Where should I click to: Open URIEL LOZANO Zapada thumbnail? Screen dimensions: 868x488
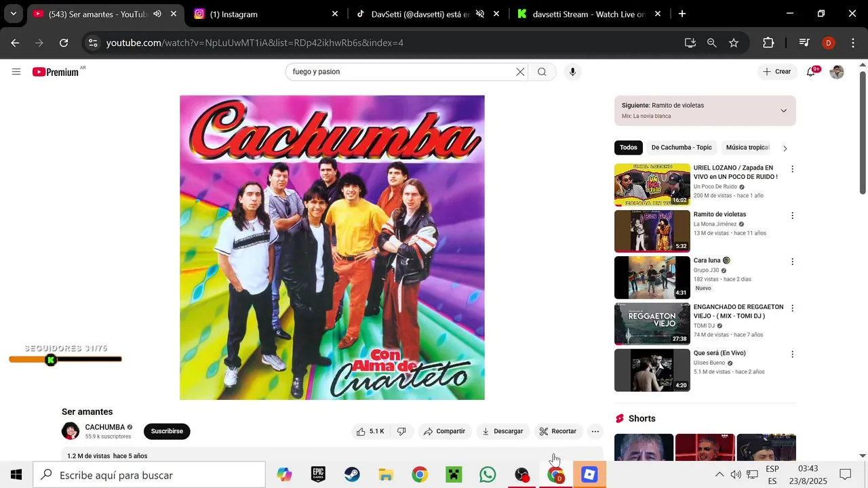click(x=652, y=184)
